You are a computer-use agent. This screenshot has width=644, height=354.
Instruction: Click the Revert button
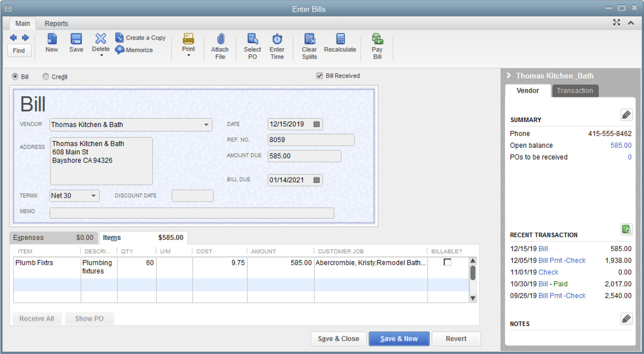point(456,339)
